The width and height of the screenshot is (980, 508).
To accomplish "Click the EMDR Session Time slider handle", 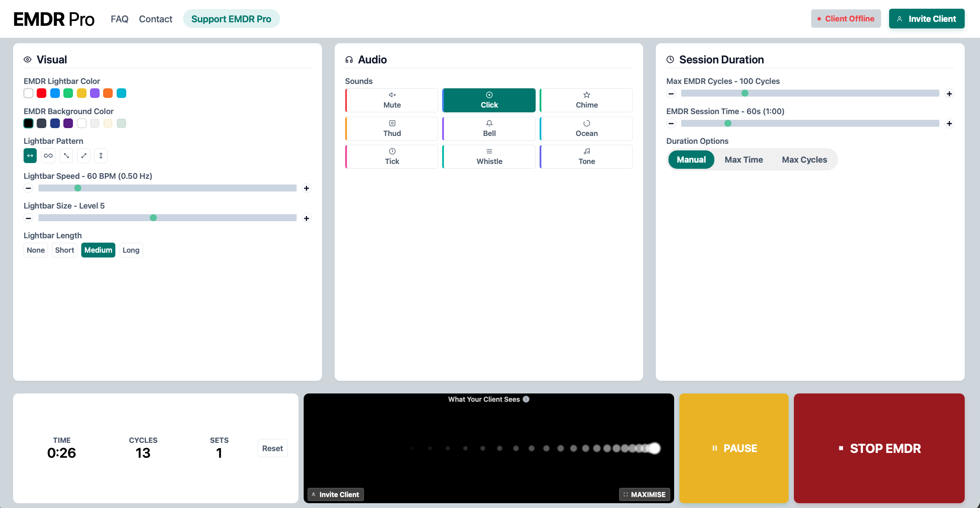I will click(x=728, y=123).
